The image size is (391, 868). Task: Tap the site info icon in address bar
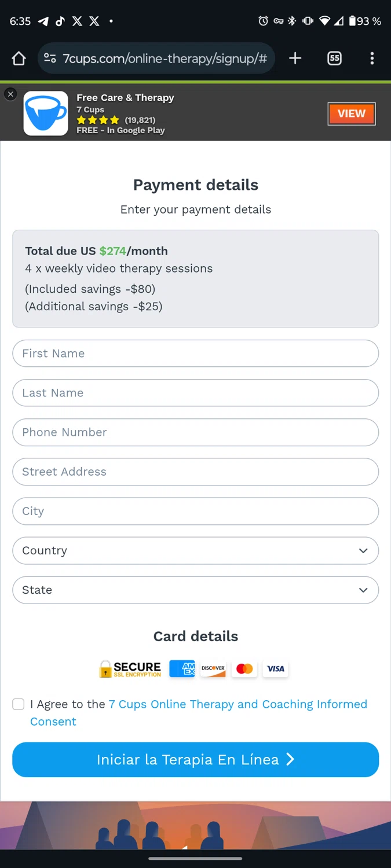click(50, 58)
